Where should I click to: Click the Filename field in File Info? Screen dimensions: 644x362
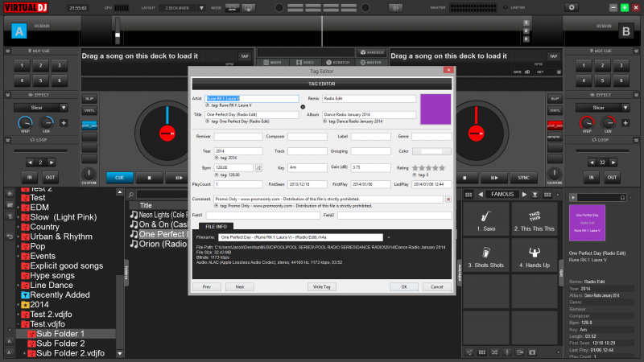click(300, 237)
